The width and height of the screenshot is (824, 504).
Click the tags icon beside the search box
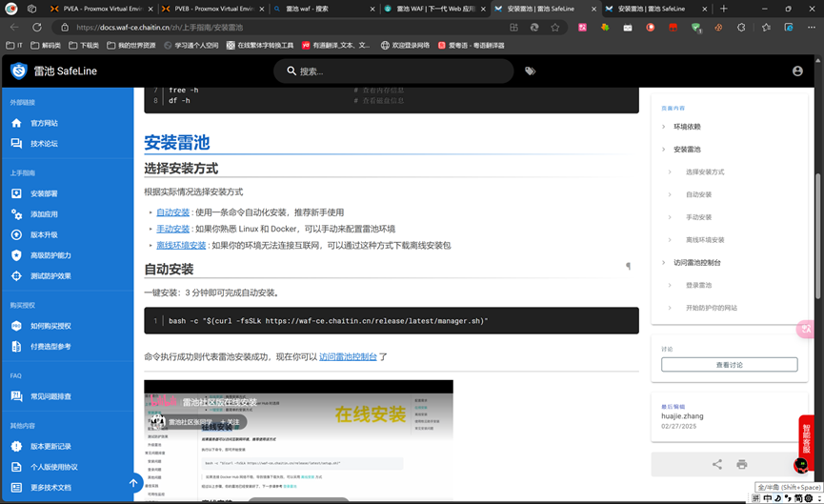(530, 71)
